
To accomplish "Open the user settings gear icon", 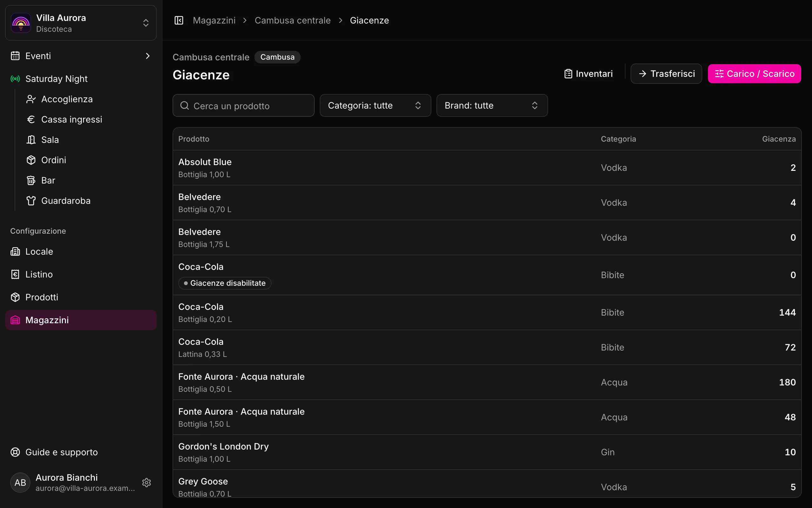I will [x=146, y=483].
